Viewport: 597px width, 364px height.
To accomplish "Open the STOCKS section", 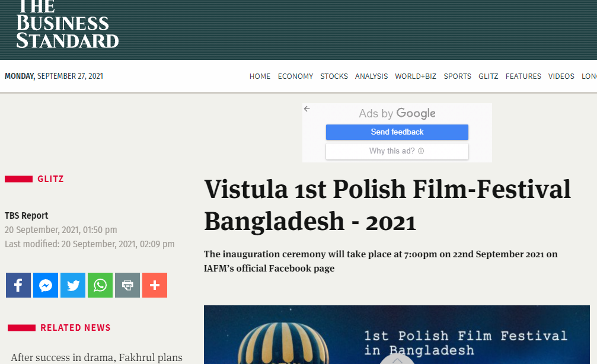I will click(x=334, y=76).
